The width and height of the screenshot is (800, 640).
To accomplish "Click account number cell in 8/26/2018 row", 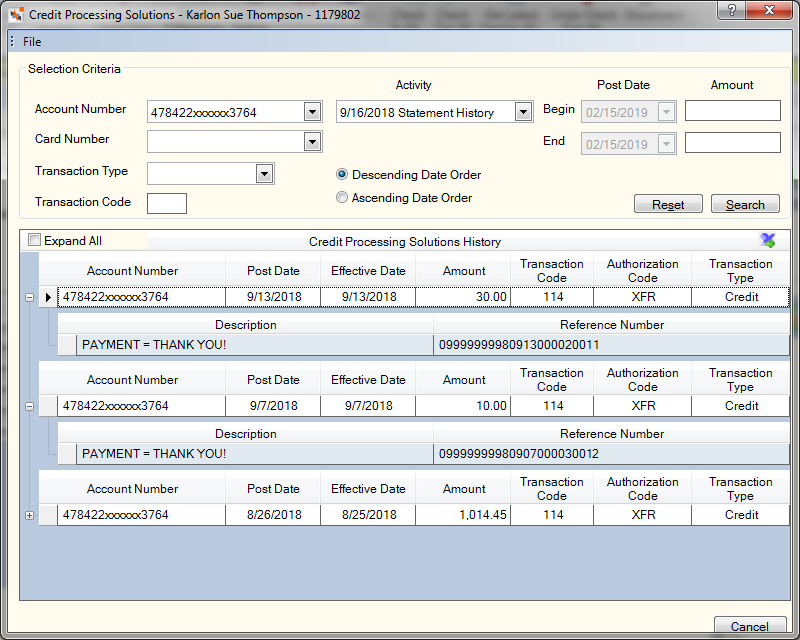I will coord(141,515).
